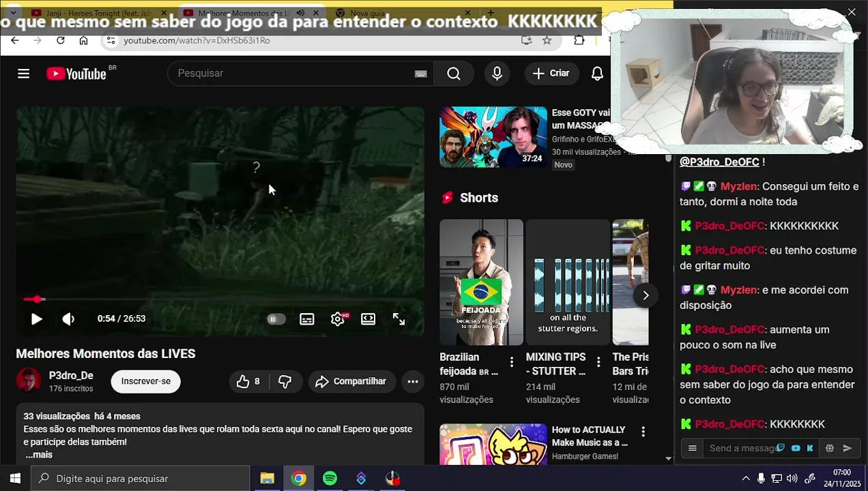Click the @P3dro_DeOFC mention in chat
The image size is (868, 491).
click(719, 162)
